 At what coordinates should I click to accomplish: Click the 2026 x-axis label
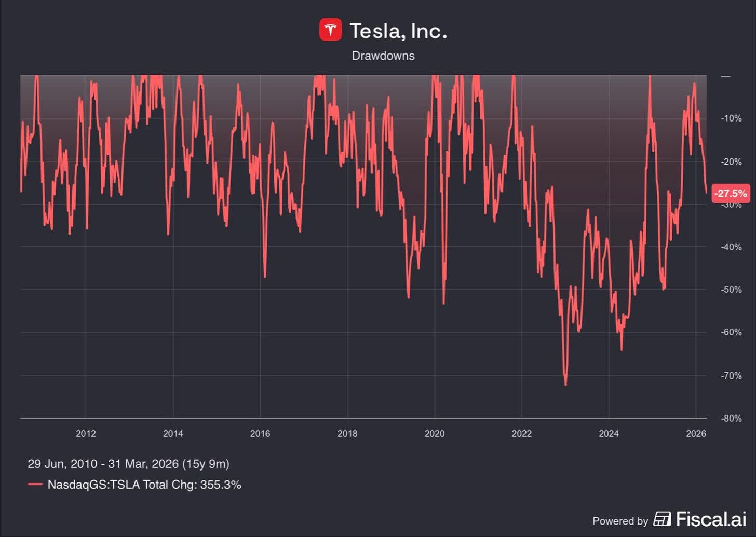point(696,433)
